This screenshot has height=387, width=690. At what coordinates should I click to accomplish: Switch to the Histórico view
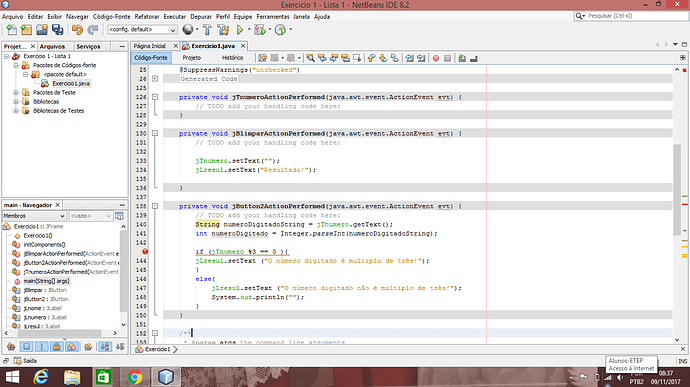[232, 58]
